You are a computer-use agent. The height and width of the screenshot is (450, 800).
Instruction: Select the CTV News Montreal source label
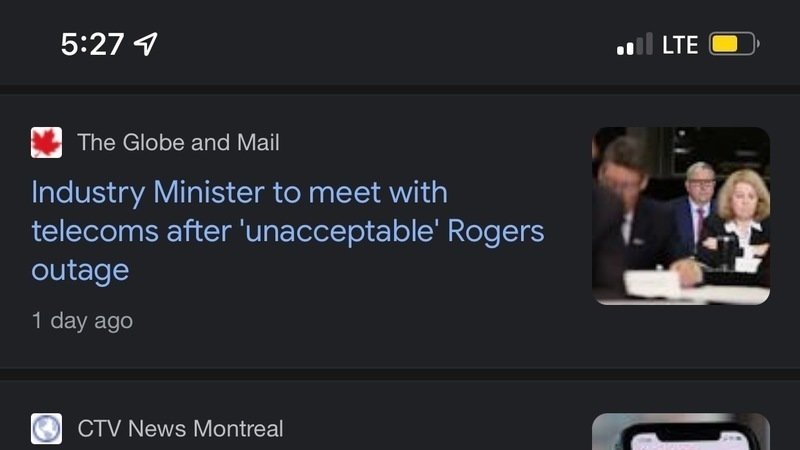180,429
